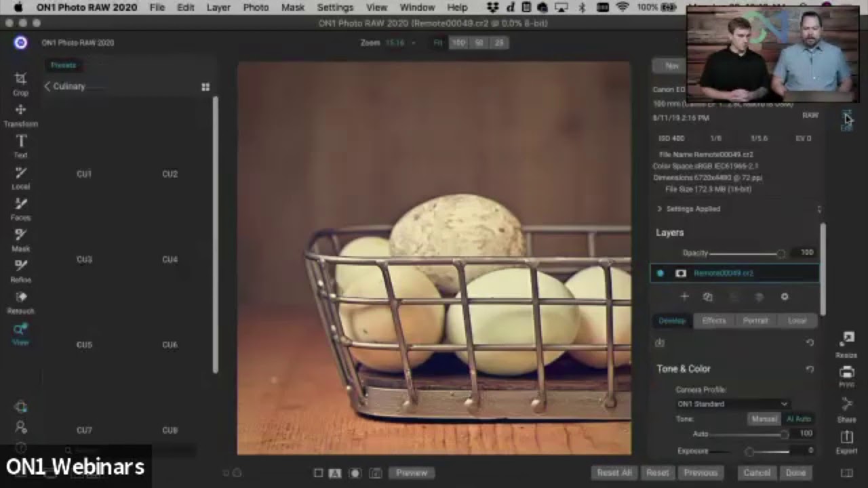Open the Layer menu
The image size is (868, 488).
218,7
